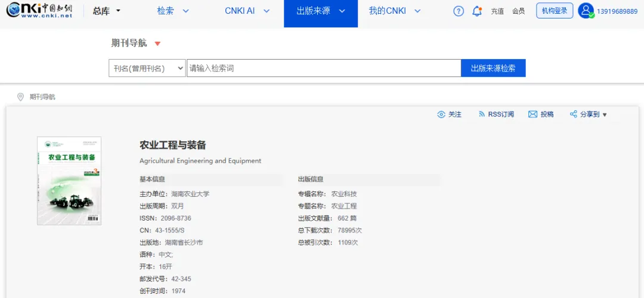The width and height of the screenshot is (644, 298).
Task: Click the share icon for 分享到
Action: click(x=574, y=114)
